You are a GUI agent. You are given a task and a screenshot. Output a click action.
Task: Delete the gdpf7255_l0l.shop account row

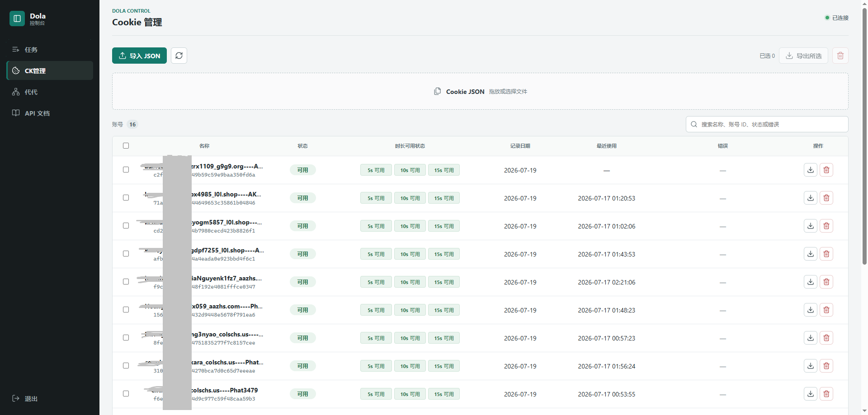click(826, 254)
